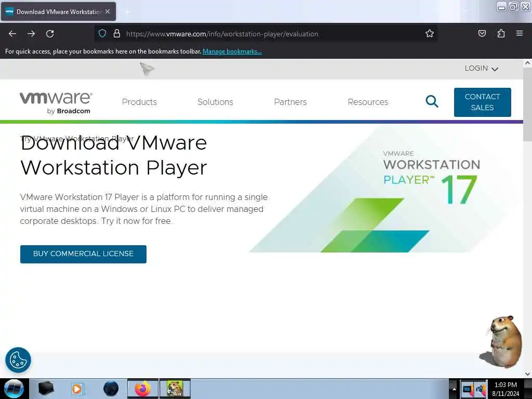This screenshot has width=532, height=399.
Task: Switch to Firefox in the taskbar
Action: [143, 389]
